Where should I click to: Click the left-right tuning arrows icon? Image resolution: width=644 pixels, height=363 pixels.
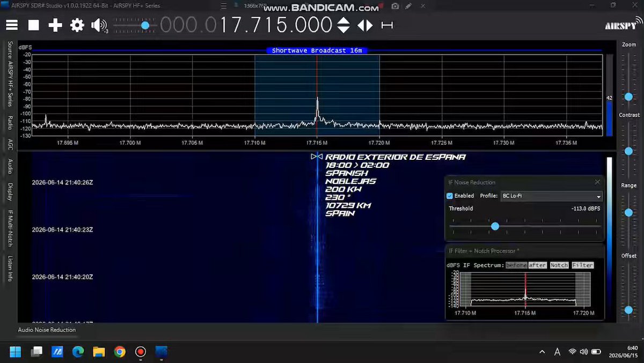point(365,25)
